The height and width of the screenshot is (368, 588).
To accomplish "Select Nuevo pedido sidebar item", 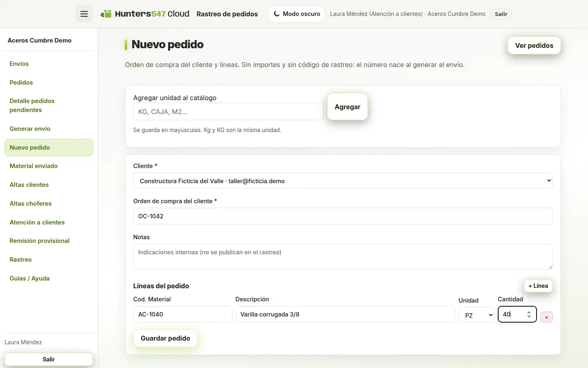I will coord(49,148).
